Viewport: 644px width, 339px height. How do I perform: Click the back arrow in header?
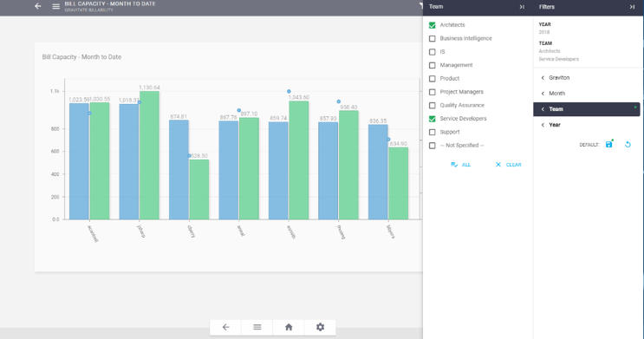(38, 6)
